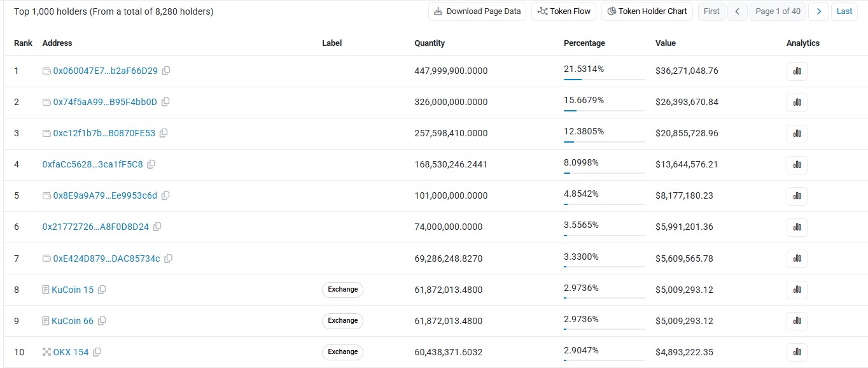
Task: Jump to the Last page
Action: click(844, 11)
